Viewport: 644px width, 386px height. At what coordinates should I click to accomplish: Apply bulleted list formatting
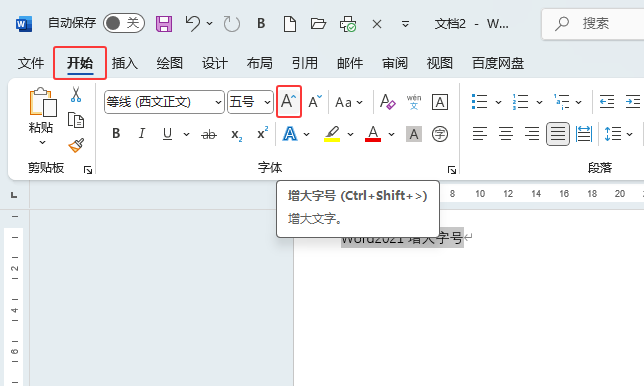click(479, 101)
